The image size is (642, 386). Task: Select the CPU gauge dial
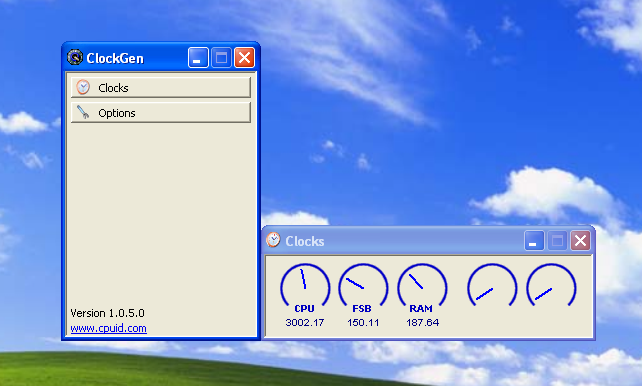305,285
